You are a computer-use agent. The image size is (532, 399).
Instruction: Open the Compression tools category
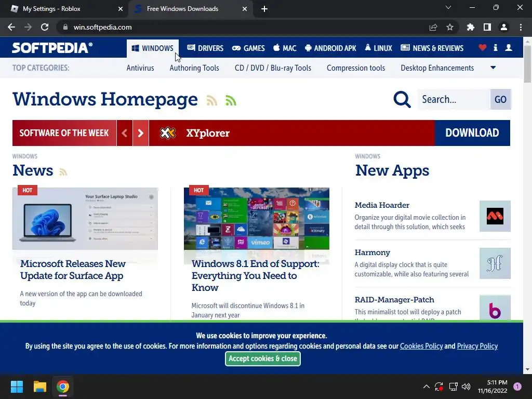pyautogui.click(x=356, y=68)
